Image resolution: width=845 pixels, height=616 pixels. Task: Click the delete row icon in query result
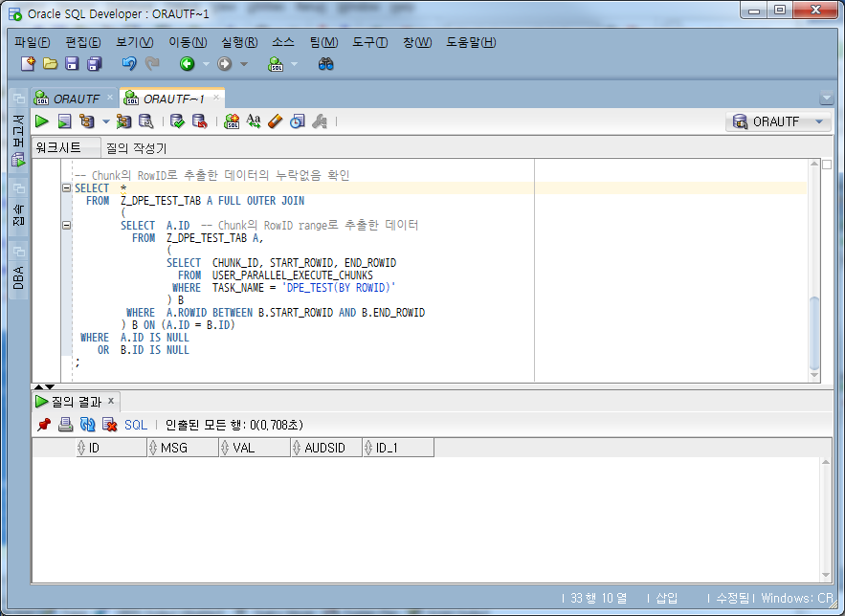(x=109, y=425)
